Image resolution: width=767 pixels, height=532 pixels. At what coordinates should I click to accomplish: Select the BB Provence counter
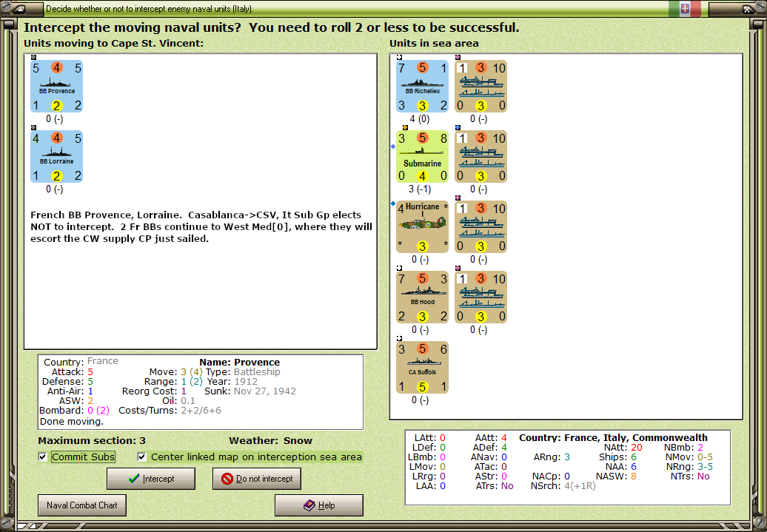[x=56, y=86]
